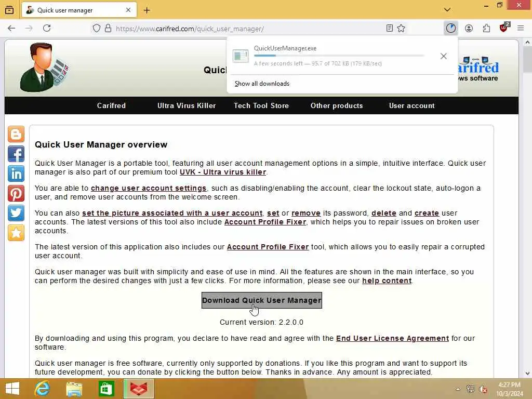Open the Firefox hamburger application menu
Viewport: 532px width, 399px height.
point(521,29)
